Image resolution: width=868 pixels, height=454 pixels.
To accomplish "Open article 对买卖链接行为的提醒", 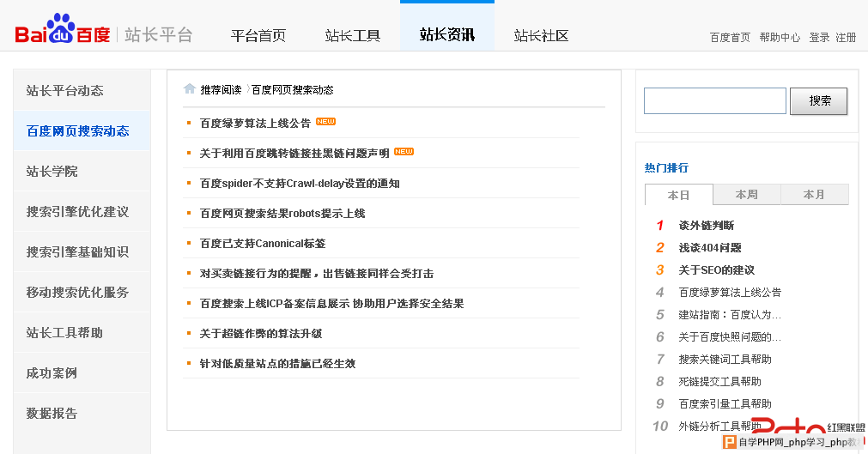I will [x=317, y=273].
